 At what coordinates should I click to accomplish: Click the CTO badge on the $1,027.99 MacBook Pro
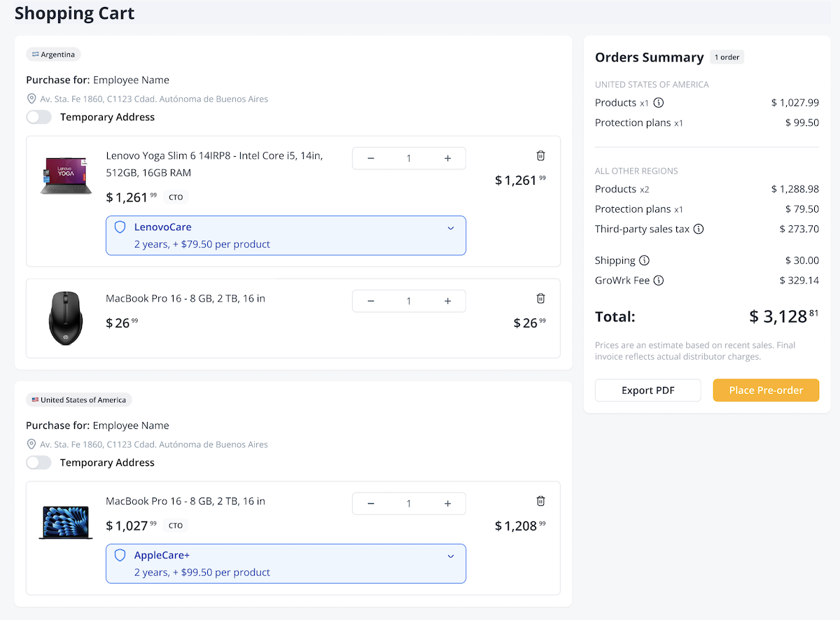click(x=176, y=526)
